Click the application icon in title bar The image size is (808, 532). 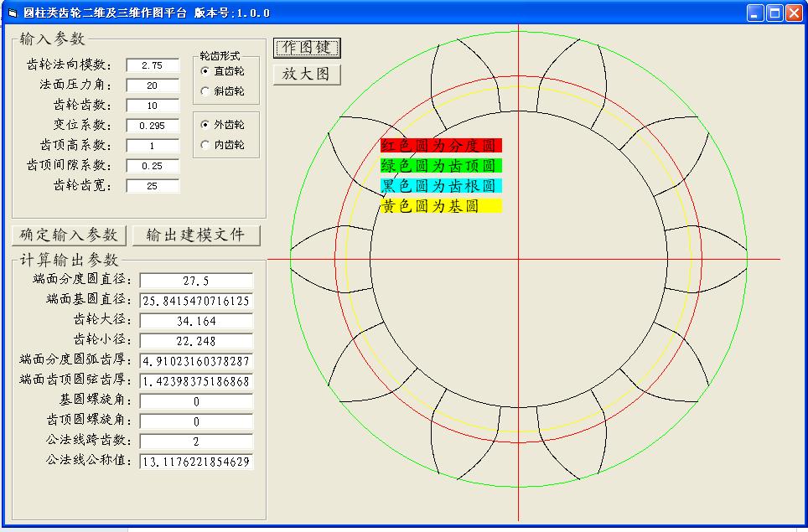coord(13,13)
